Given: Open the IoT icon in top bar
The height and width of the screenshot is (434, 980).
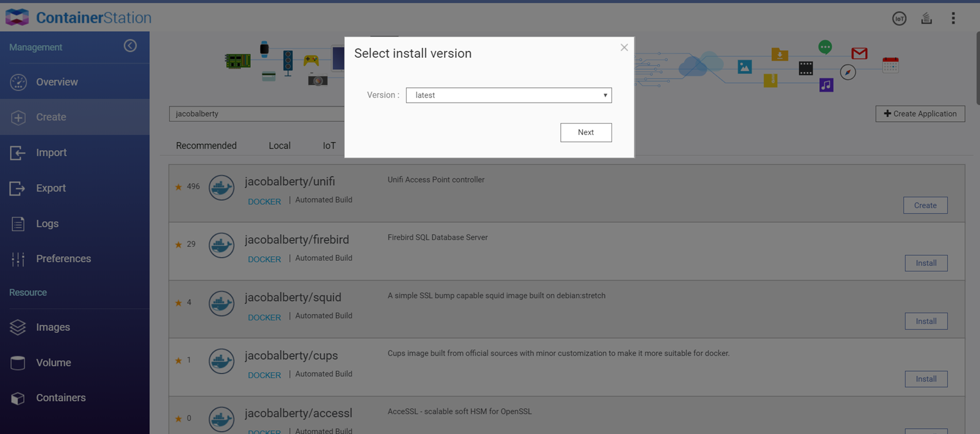Looking at the screenshot, I should coord(899,18).
